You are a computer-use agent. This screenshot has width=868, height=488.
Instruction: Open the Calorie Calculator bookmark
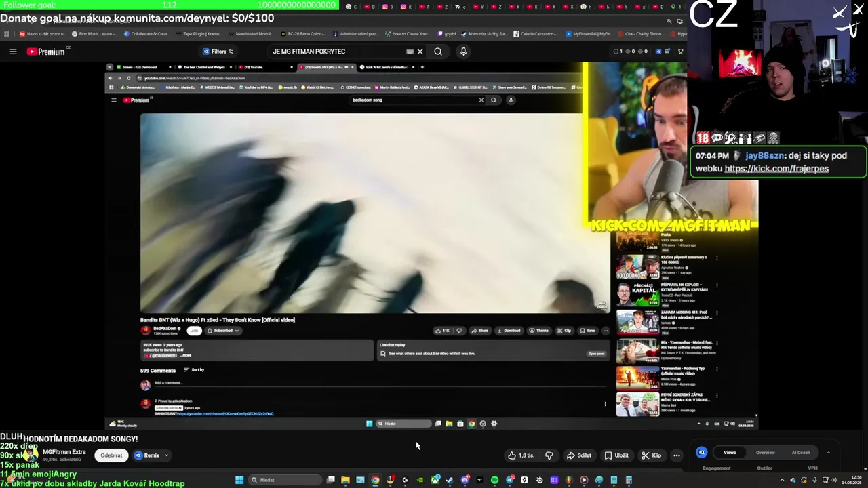coord(538,34)
